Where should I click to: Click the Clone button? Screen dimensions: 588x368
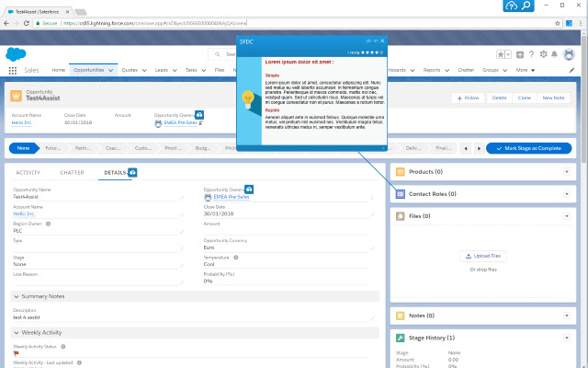(x=525, y=98)
